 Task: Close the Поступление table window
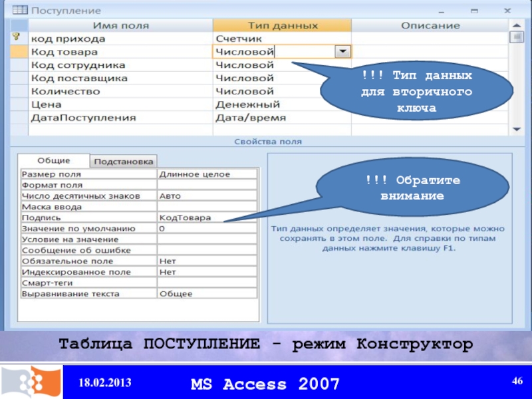click(505, 11)
